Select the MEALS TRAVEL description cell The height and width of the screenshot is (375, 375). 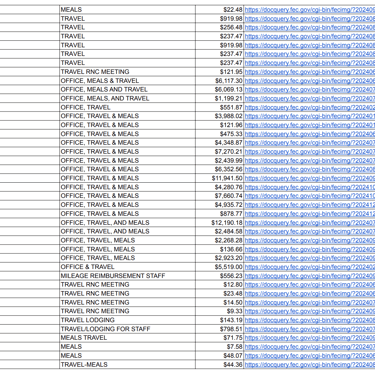click(127, 338)
